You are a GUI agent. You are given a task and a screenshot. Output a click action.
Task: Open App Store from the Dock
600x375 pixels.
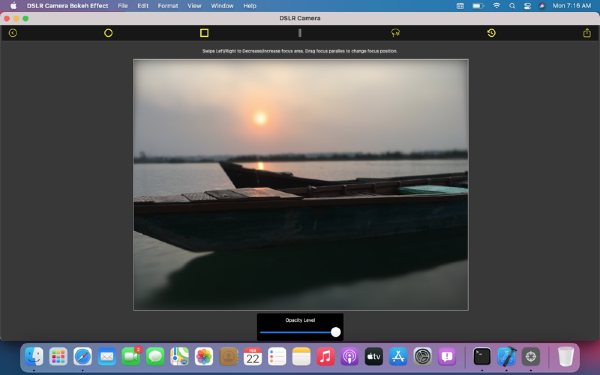click(398, 357)
